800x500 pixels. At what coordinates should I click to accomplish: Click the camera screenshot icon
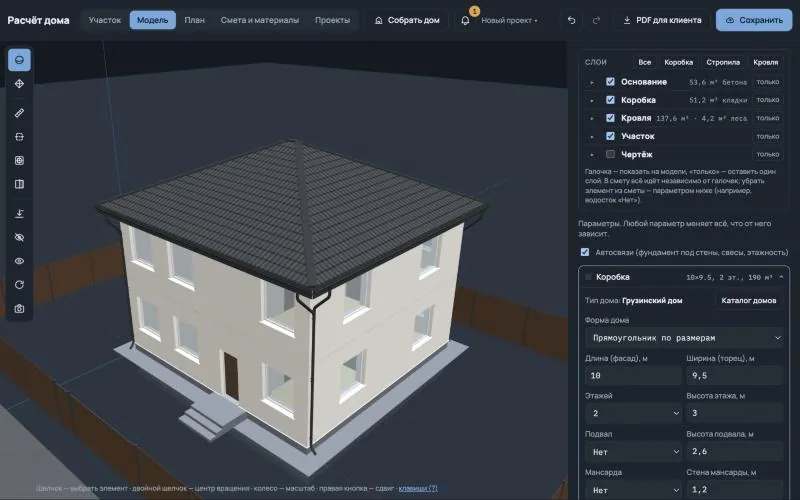[19, 309]
